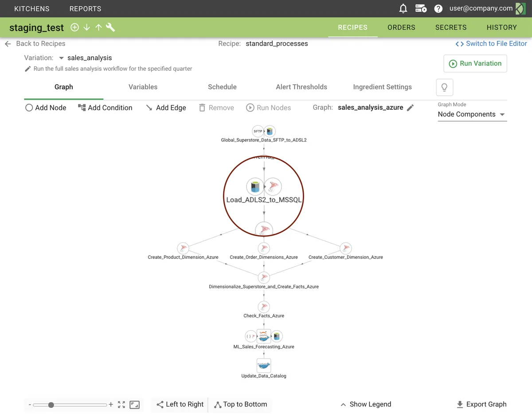Expand the Show Legend panel
The width and height of the screenshot is (532, 414).
(x=366, y=404)
